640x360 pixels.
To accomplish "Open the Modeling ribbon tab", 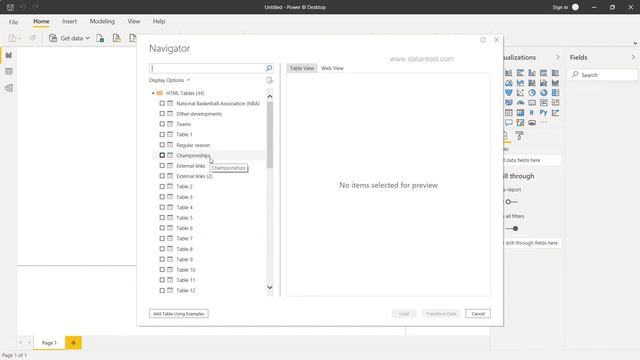I will point(102,21).
